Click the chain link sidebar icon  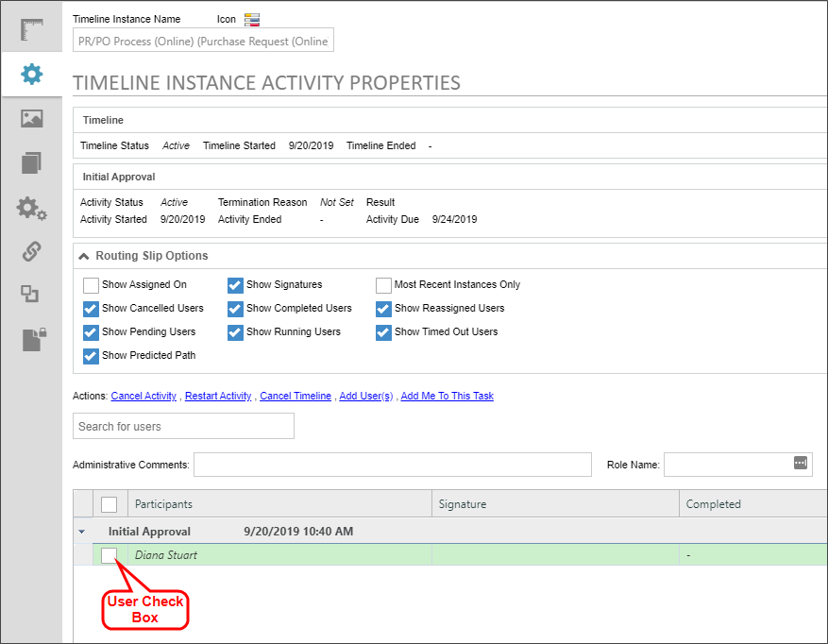pos(31,251)
